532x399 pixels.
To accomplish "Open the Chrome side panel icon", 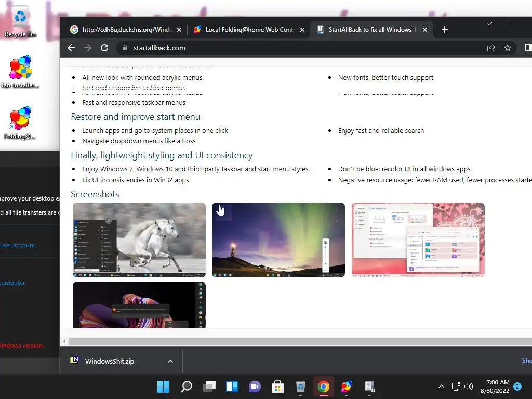I will (528, 48).
